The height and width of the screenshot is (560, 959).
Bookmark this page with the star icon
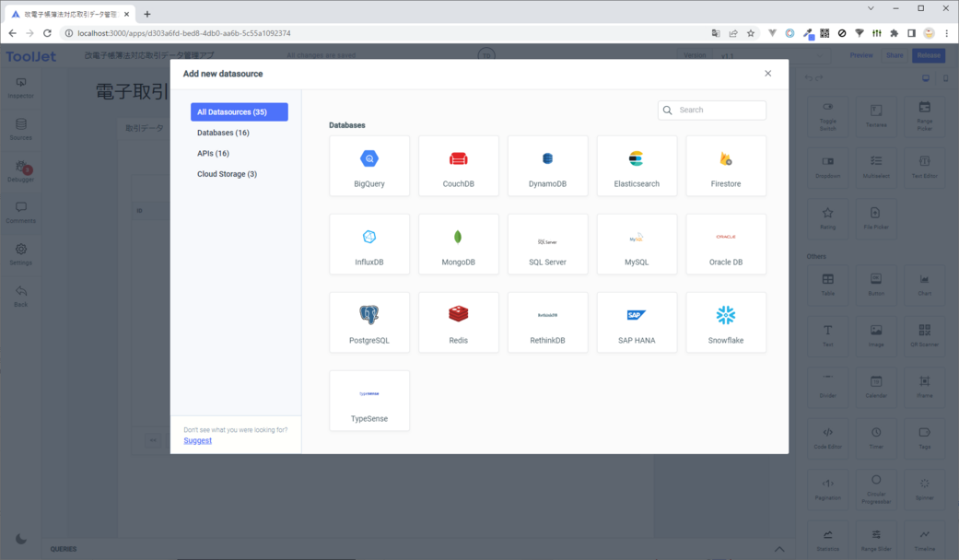751,33
